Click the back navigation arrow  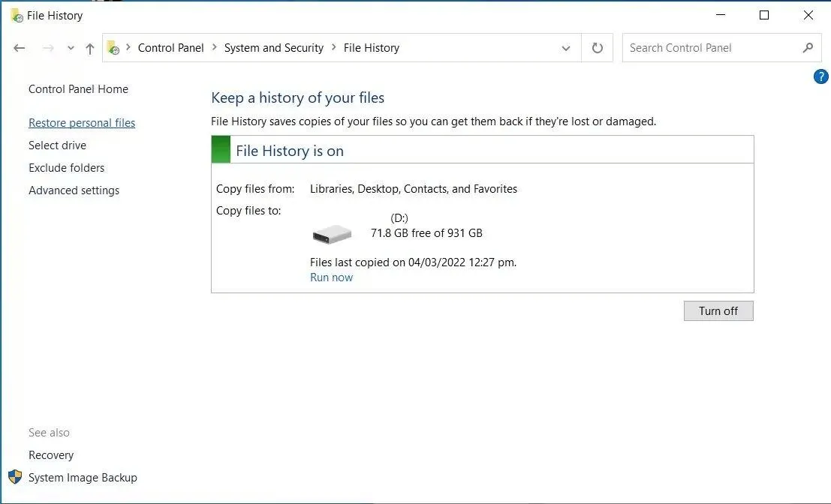coord(19,48)
